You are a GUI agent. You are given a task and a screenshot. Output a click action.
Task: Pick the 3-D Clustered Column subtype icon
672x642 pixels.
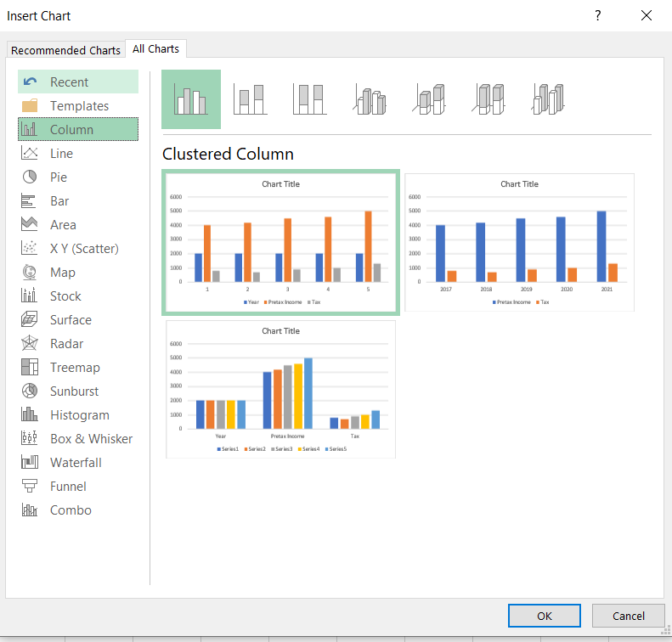point(370,99)
